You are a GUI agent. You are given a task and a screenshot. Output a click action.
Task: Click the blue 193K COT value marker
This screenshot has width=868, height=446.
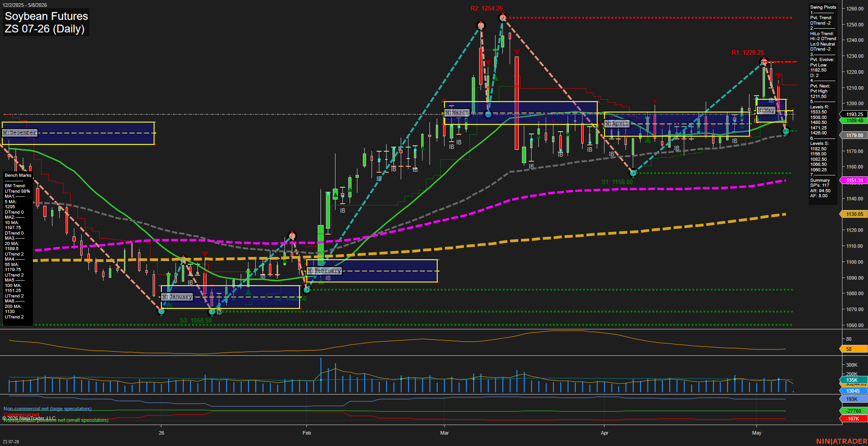pos(854,399)
